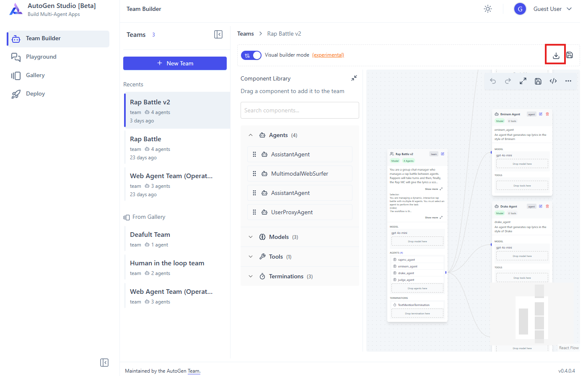Delete the Eminem Agent node
Screen dimensions: 588x376
tap(547, 114)
